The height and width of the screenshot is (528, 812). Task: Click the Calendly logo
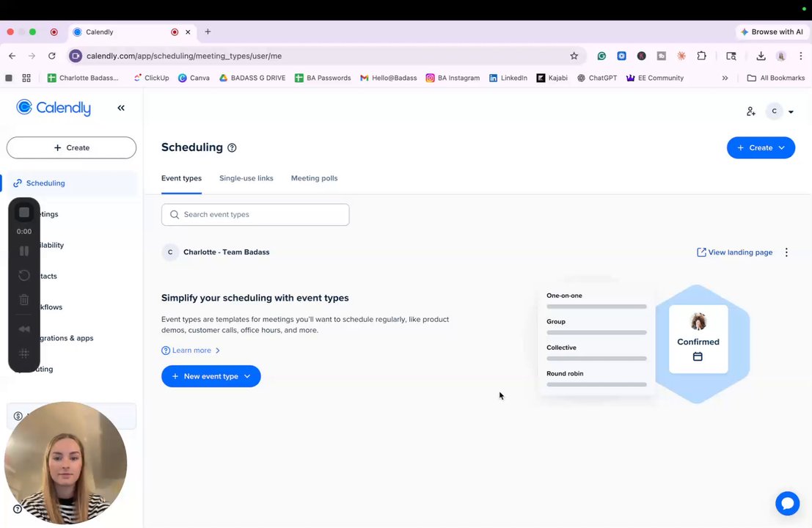pos(54,107)
